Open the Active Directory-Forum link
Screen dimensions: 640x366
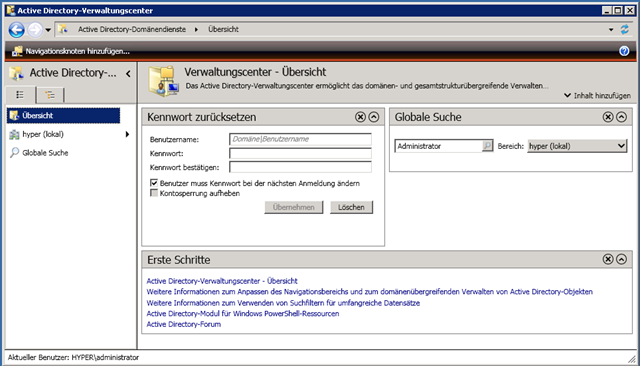coord(184,324)
